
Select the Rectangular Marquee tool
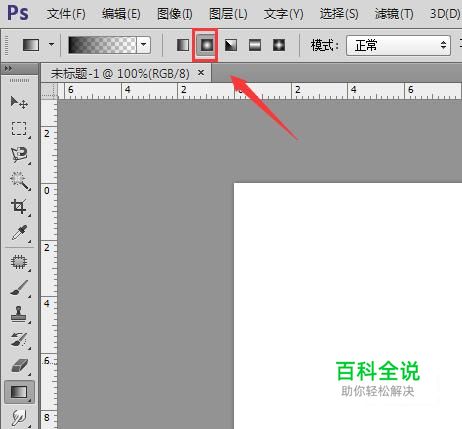19,129
